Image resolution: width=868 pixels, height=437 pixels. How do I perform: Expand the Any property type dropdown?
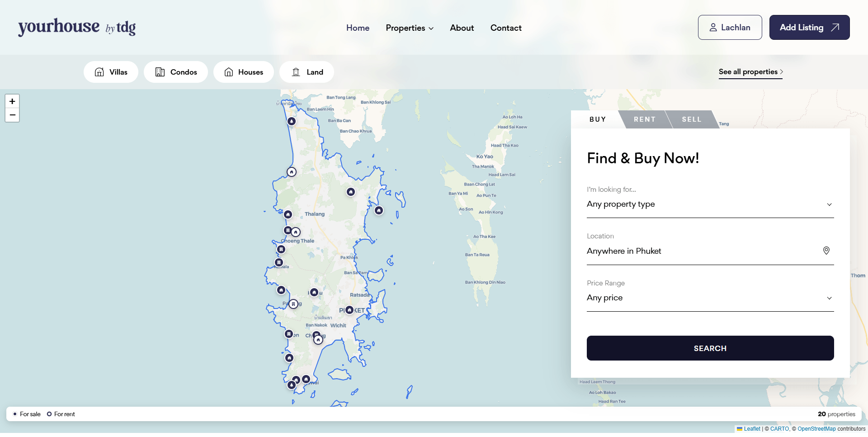710,204
